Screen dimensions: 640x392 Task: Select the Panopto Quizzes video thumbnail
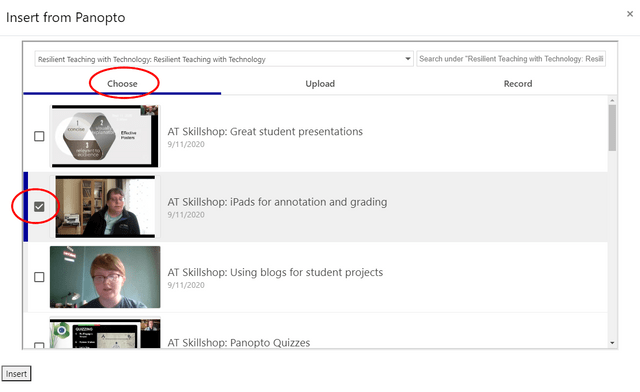coord(105,333)
